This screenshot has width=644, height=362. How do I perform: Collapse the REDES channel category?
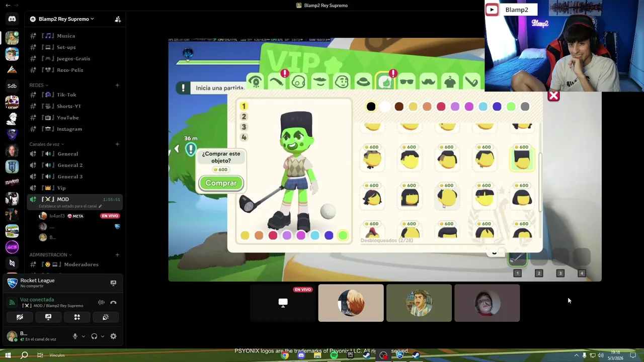tap(39, 85)
